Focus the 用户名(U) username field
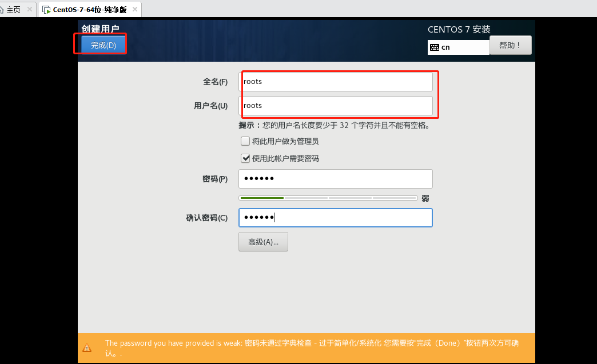This screenshot has height=364, width=597. pos(336,105)
